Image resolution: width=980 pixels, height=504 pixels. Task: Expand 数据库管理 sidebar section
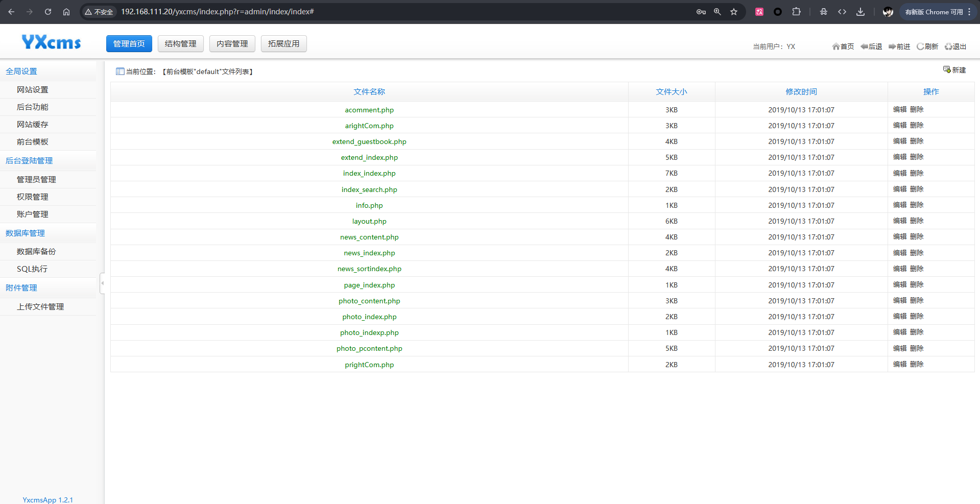tap(25, 233)
